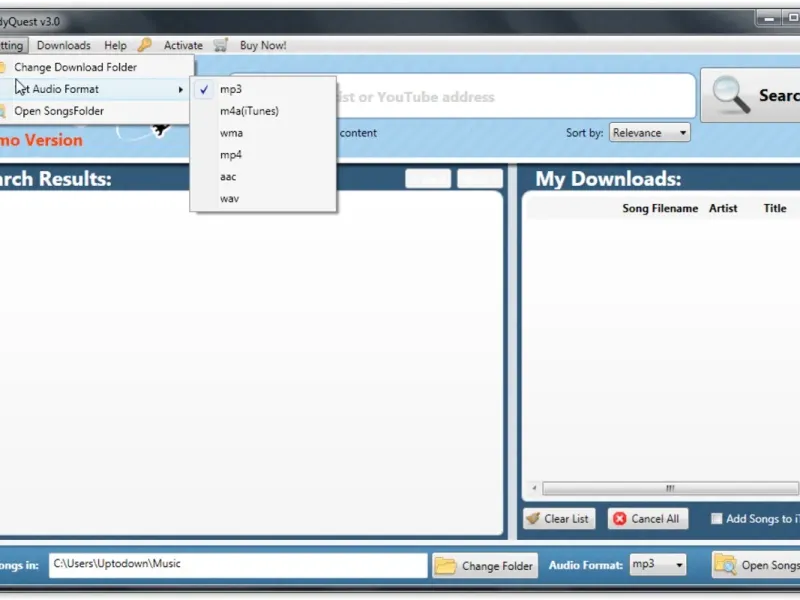Choose m4a(iTunes) audio format
The height and width of the screenshot is (600, 800).
[263, 111]
